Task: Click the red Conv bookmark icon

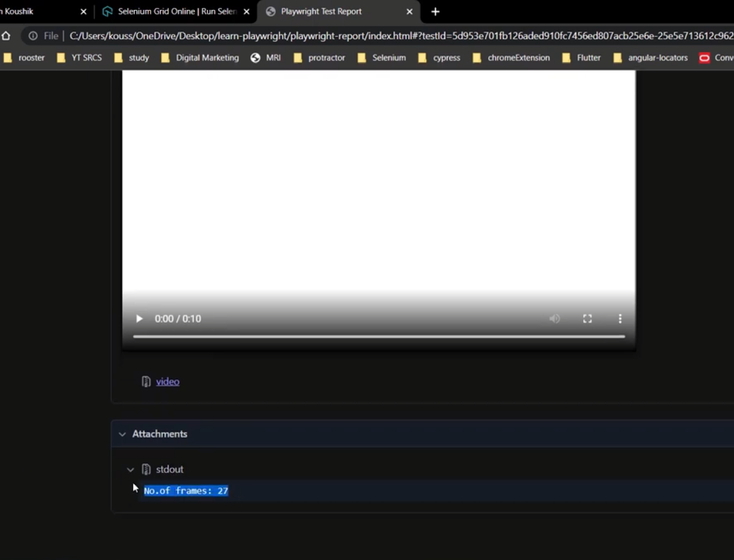Action: click(705, 58)
